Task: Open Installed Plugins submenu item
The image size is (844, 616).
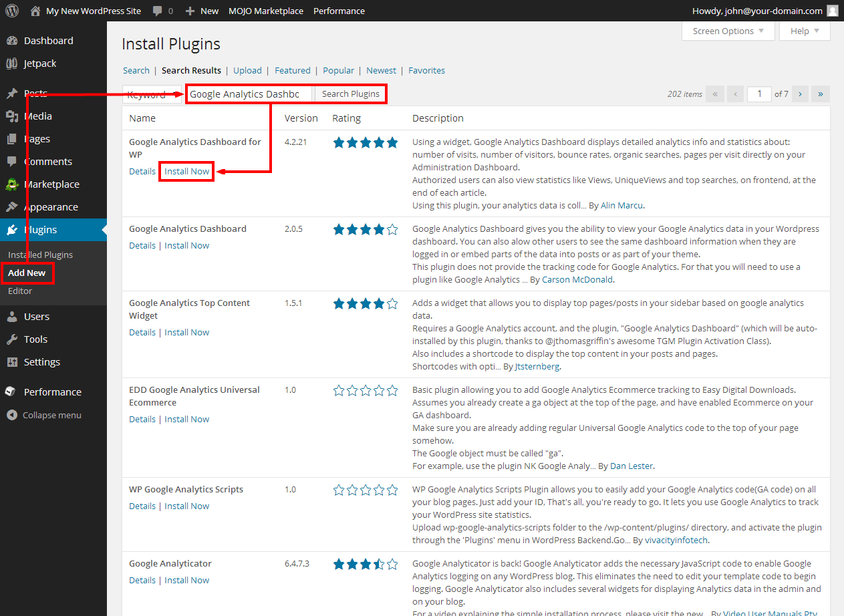Action: point(40,255)
